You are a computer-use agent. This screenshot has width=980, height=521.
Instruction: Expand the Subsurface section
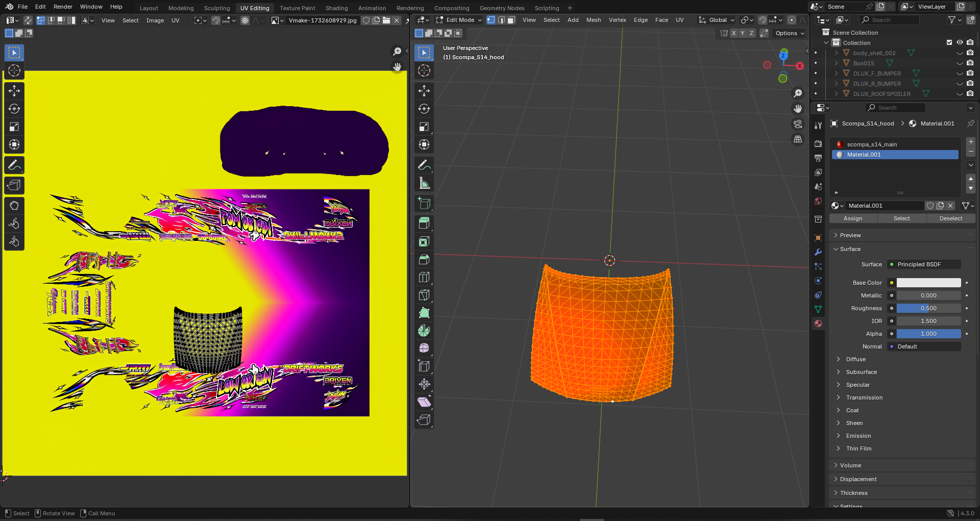(861, 372)
